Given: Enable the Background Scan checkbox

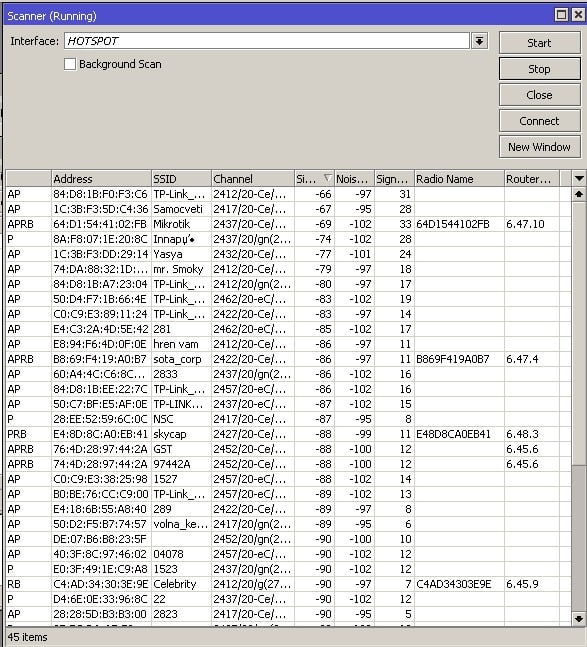Looking at the screenshot, I should click(x=70, y=64).
